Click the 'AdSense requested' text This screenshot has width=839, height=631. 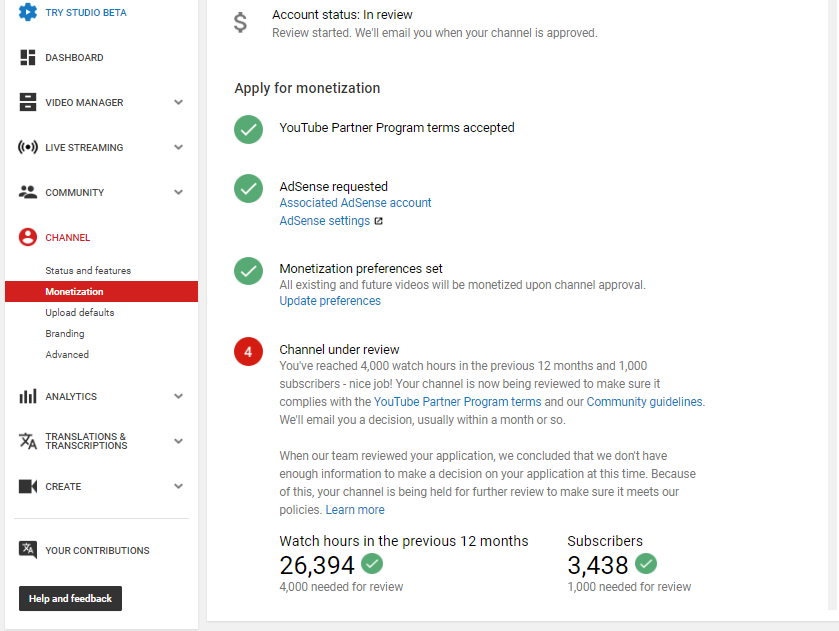(333, 186)
